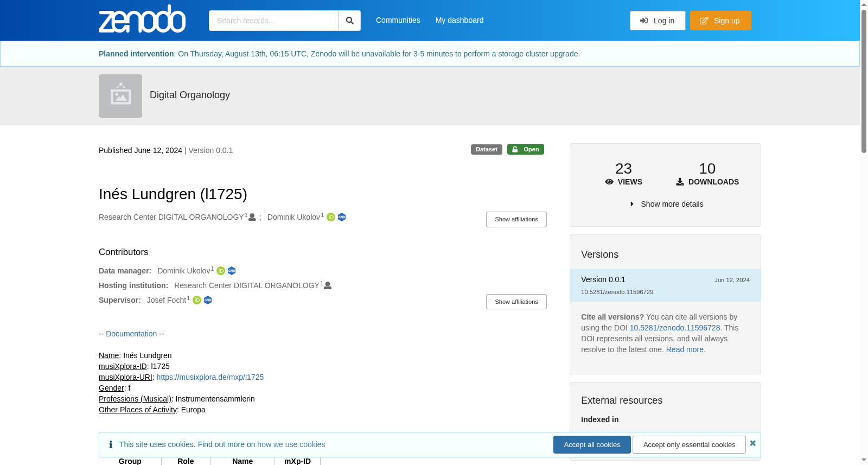Click the 10 downloads count
This screenshot has height=465, width=868.
[x=707, y=169]
